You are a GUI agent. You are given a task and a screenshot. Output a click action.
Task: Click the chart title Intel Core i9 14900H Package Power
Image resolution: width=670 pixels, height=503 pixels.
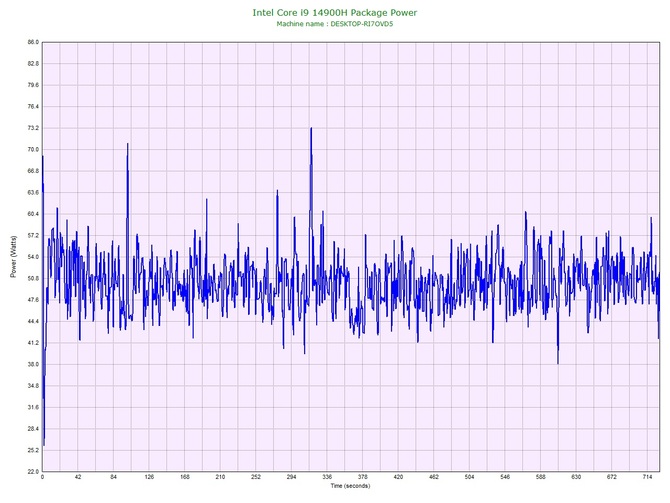click(335, 13)
